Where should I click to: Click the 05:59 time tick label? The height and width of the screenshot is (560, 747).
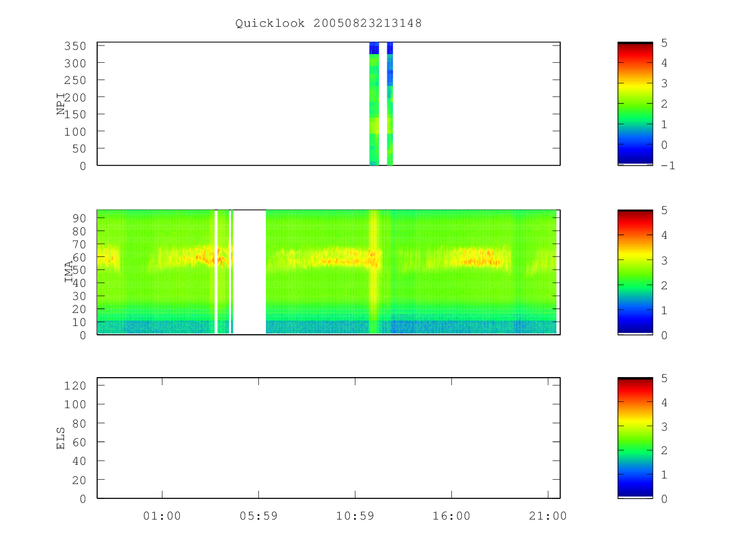pyautogui.click(x=258, y=516)
